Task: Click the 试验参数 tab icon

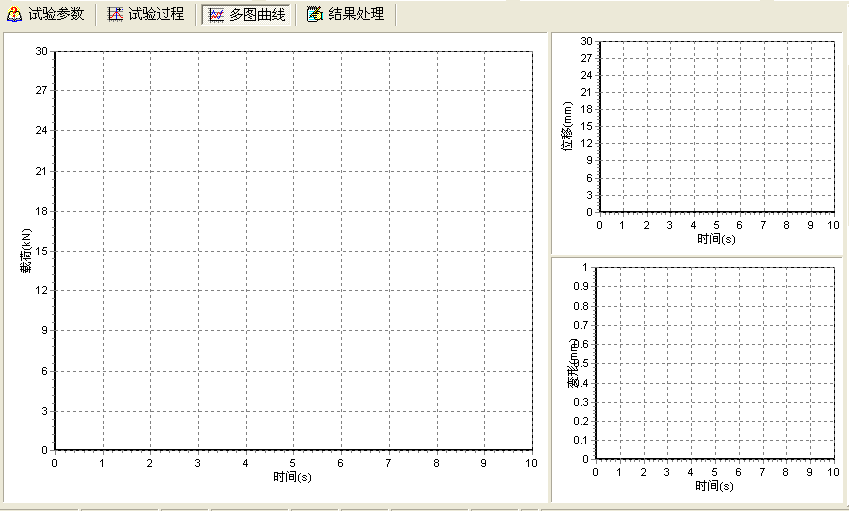Action: click(x=15, y=15)
